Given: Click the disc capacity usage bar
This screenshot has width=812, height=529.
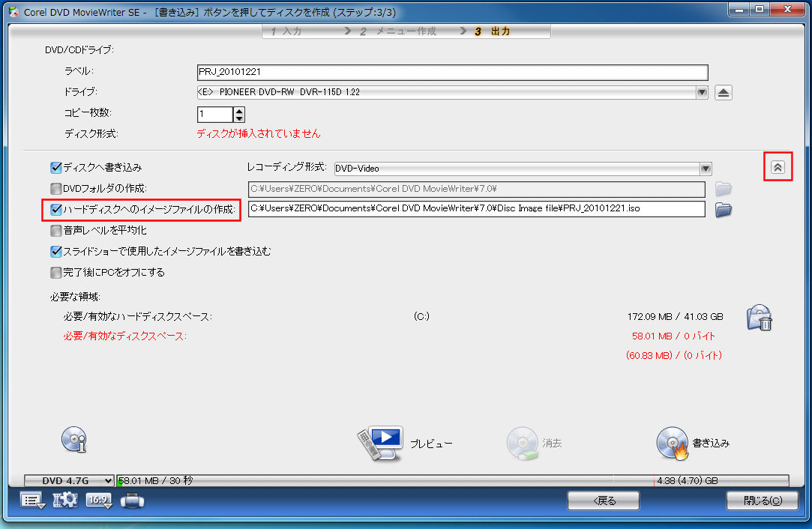Looking at the screenshot, I should point(453,481).
